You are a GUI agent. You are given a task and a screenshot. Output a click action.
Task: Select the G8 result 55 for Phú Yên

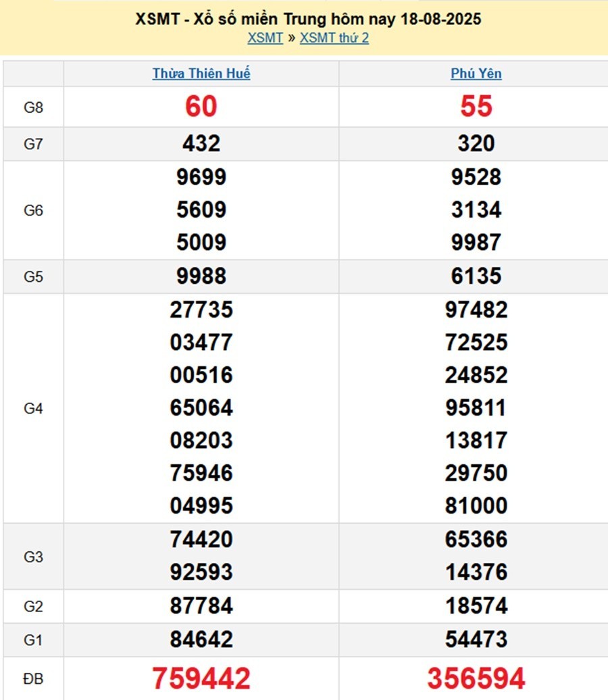click(476, 107)
